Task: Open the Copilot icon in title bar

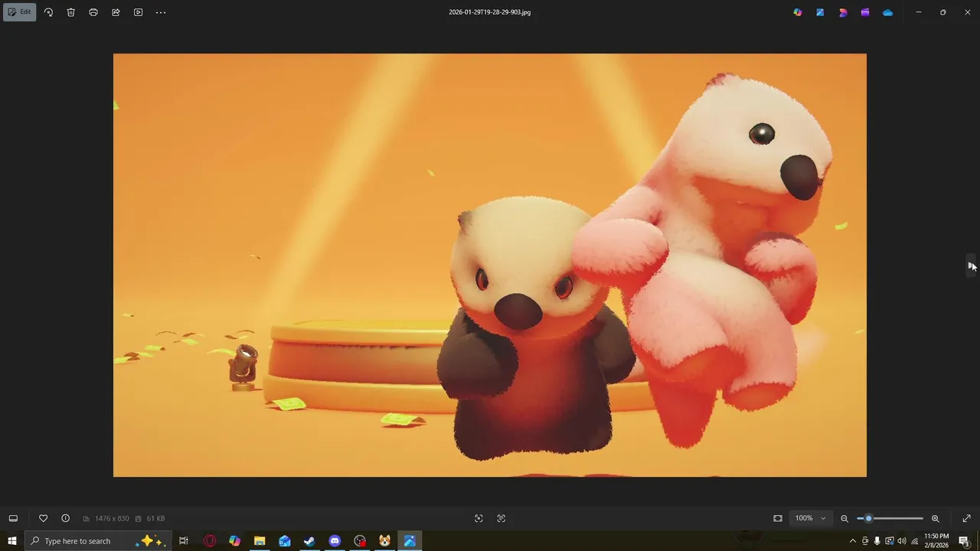Action: [798, 12]
